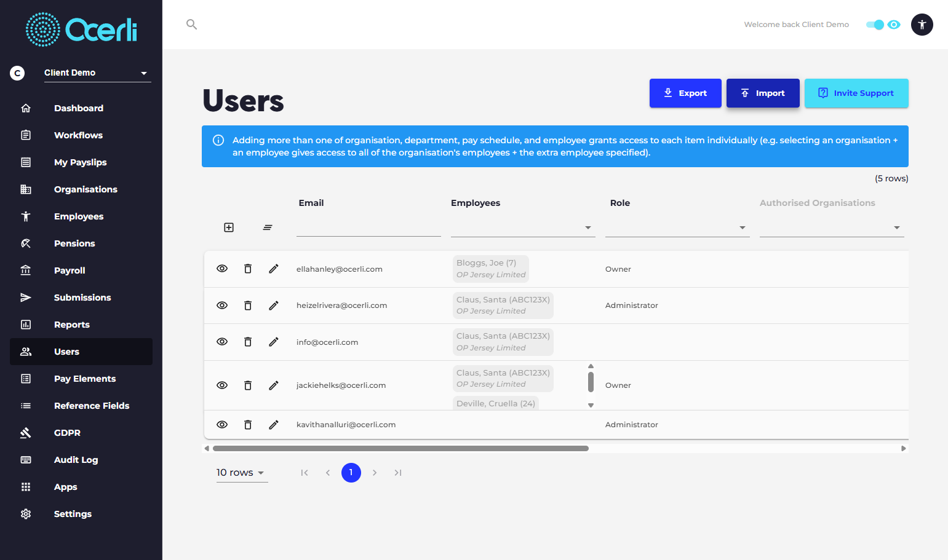Open Employees in the sidebar
Image resolution: width=948 pixels, height=560 pixels.
click(x=81, y=216)
